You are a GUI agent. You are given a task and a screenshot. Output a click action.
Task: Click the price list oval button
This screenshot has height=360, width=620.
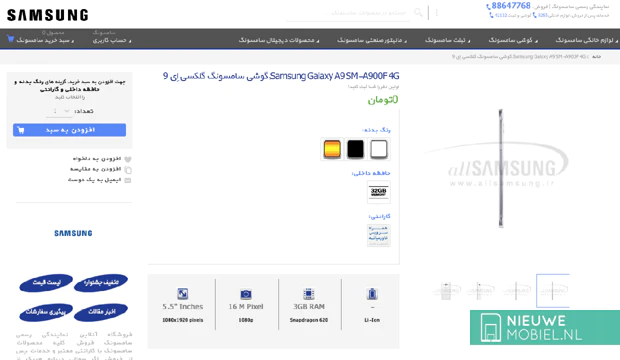[46, 283]
